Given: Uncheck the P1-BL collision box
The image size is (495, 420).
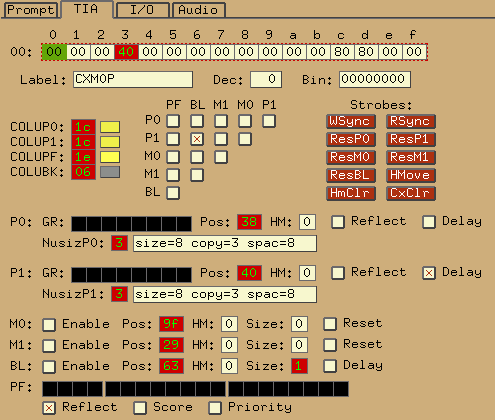Looking at the screenshot, I should point(197,139).
